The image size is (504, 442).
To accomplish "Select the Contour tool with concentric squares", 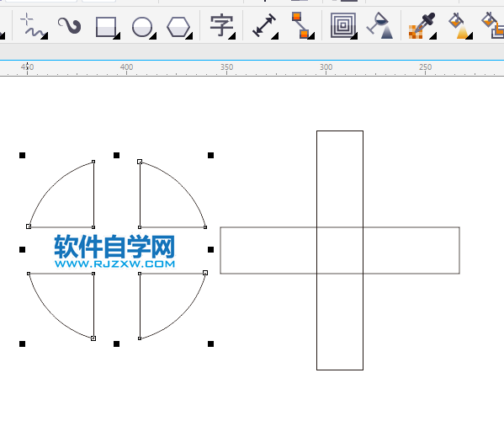I will click(x=343, y=26).
